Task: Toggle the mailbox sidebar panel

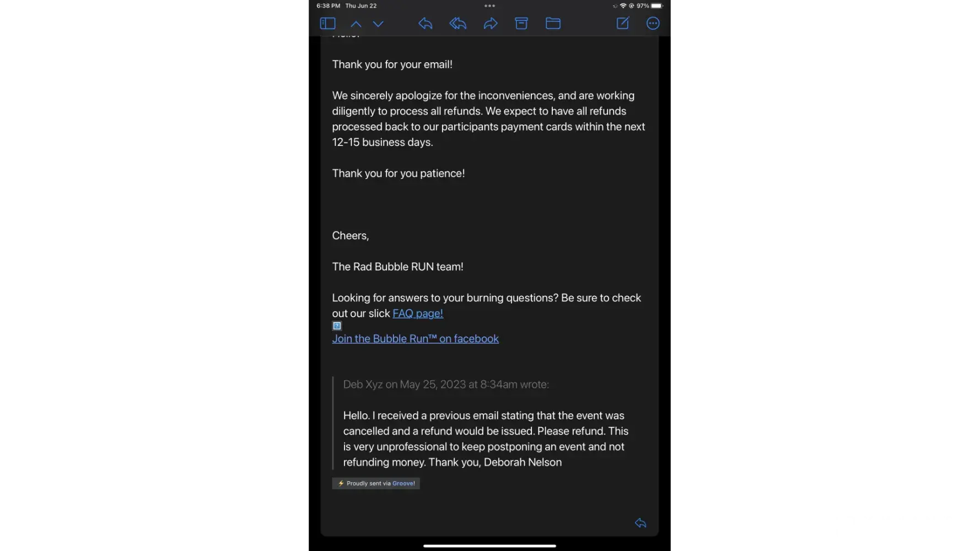Action: [327, 23]
